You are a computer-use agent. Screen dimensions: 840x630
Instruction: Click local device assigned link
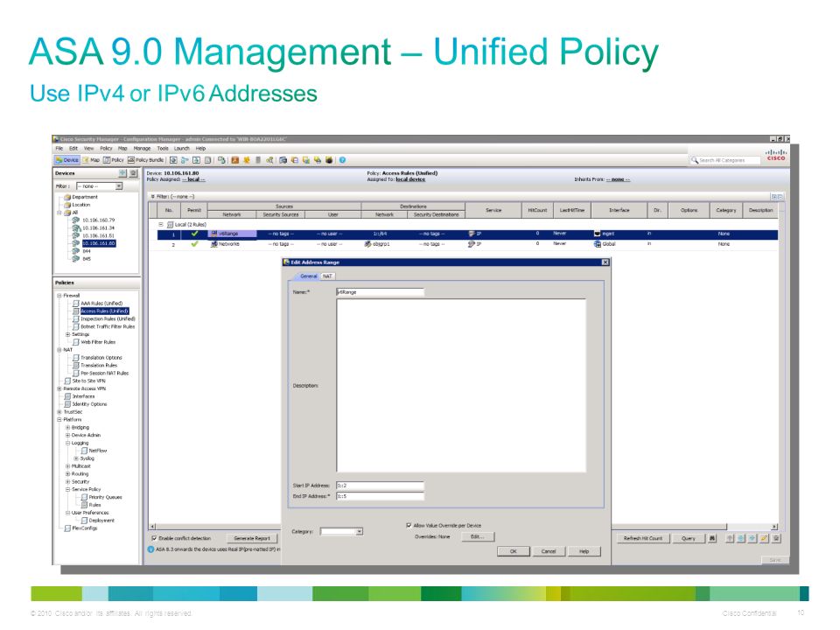pyautogui.click(x=410, y=179)
